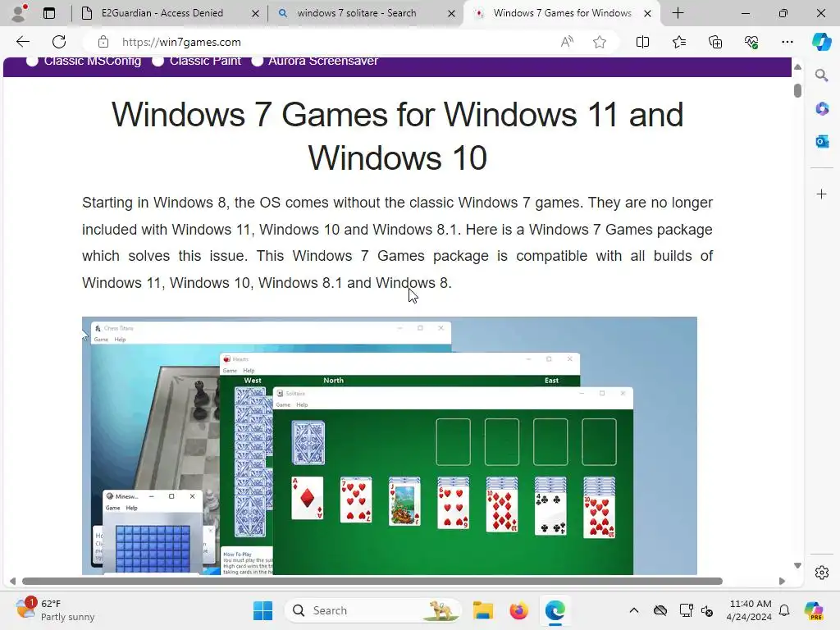Open the weather widget showing 62°F
This screenshot has height=630, width=840.
click(55, 610)
